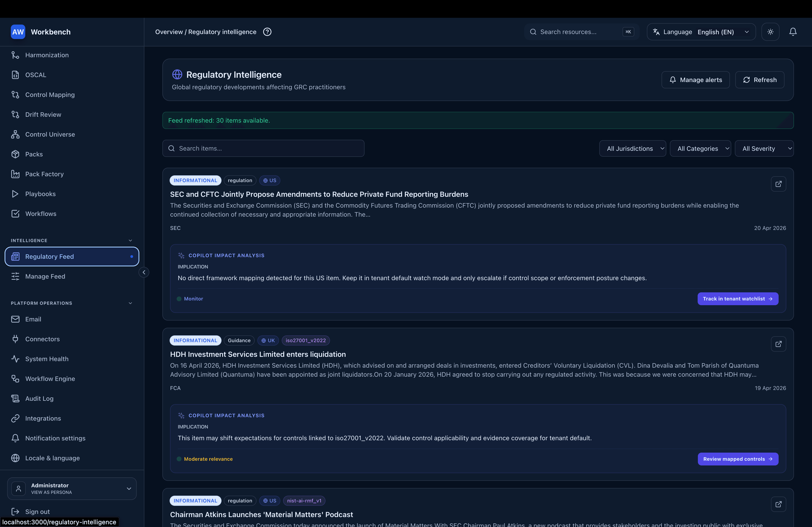Open Chairman Atkins 'Material Matters' Podcast headline
812x527 pixels.
(261, 514)
